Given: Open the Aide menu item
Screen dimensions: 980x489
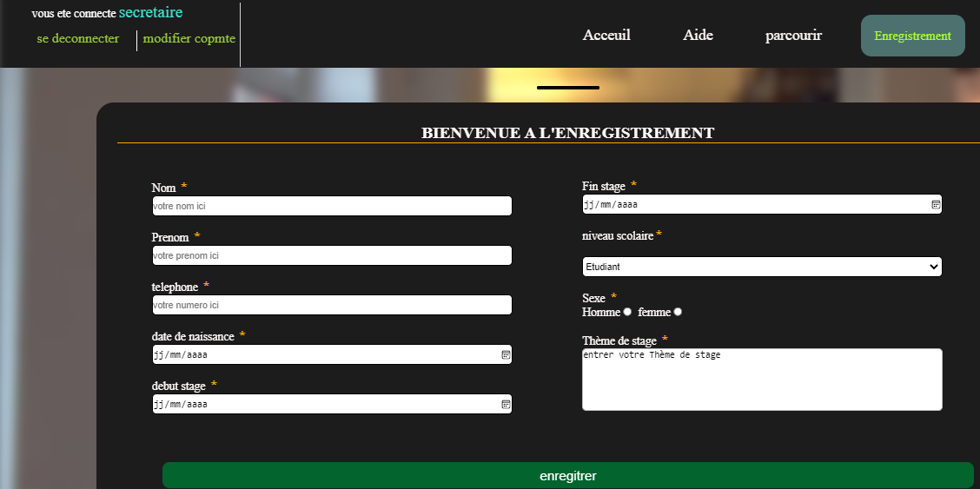Looking at the screenshot, I should pyautogui.click(x=698, y=36).
